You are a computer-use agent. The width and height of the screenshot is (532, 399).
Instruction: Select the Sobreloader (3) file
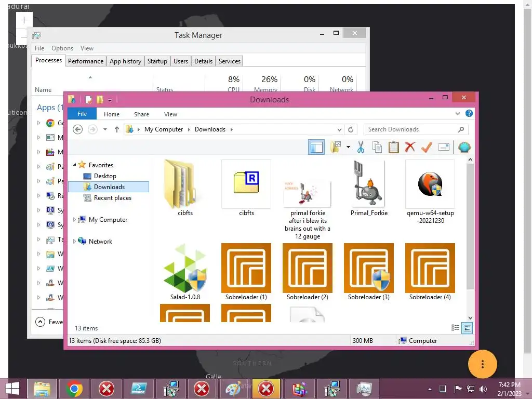coord(369,271)
